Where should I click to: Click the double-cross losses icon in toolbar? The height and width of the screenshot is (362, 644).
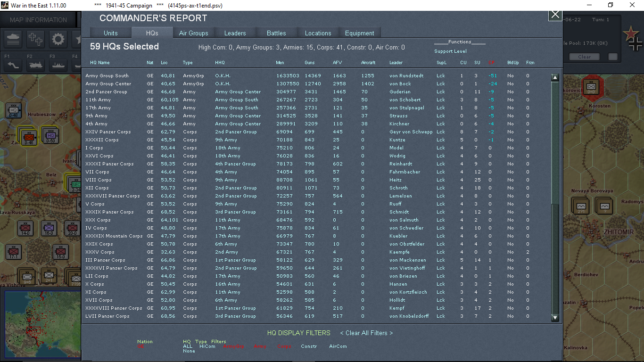pyautogui.click(x=36, y=39)
